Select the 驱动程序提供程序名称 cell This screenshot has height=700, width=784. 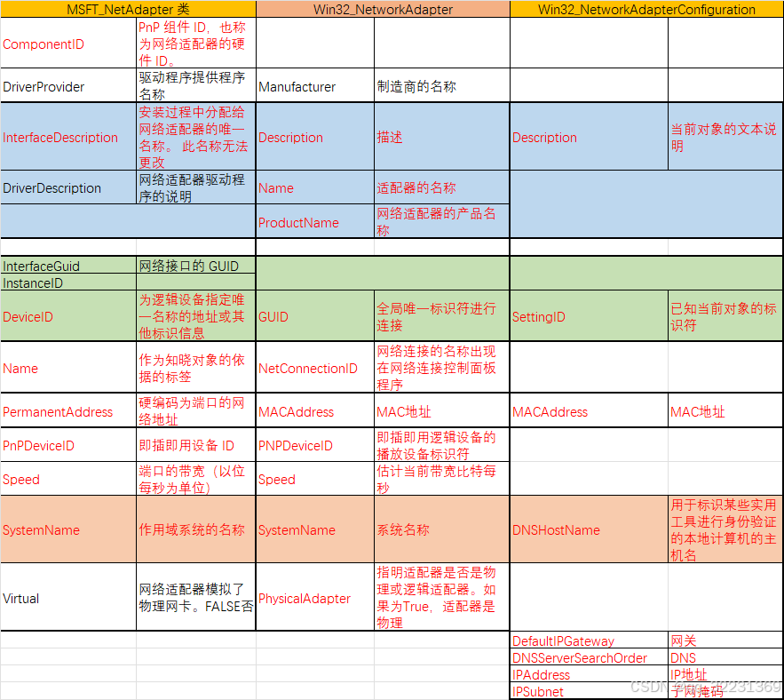[196, 86]
